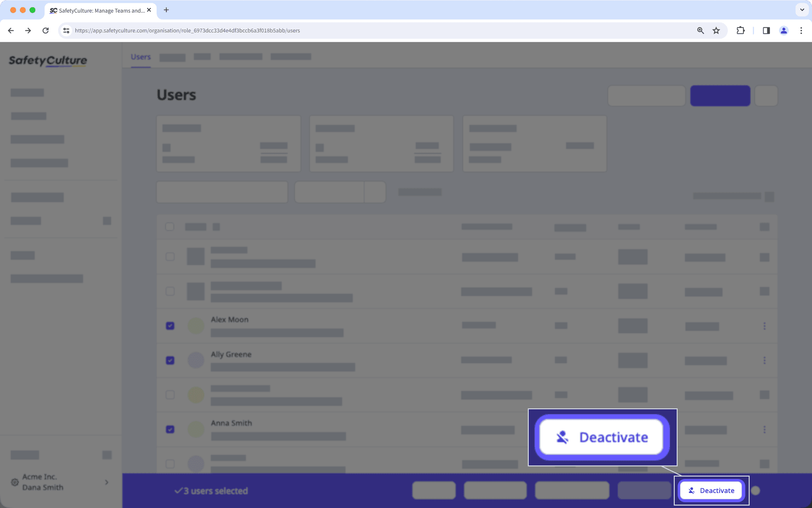Expand the Acme Inc. account chevron
This screenshot has height=508, width=812.
point(106,482)
